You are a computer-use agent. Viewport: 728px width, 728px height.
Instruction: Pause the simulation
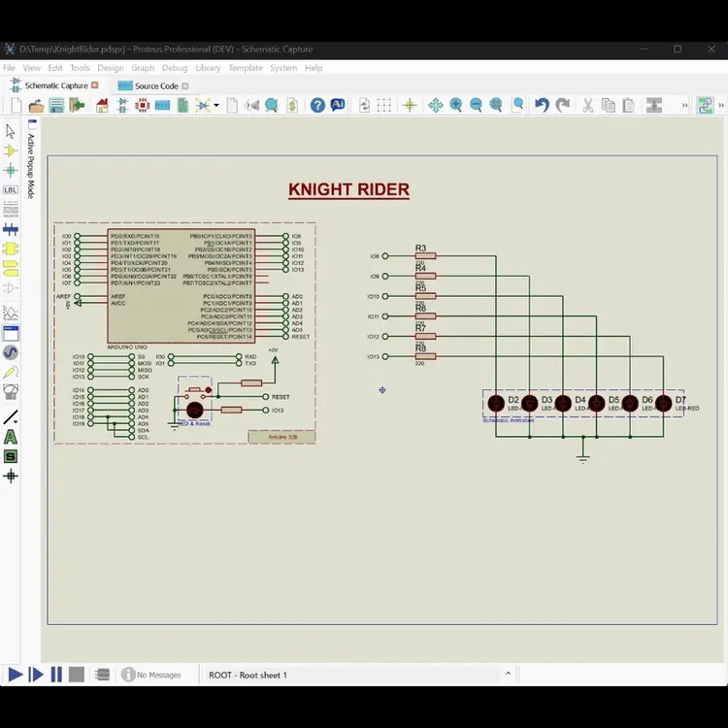tap(56, 675)
